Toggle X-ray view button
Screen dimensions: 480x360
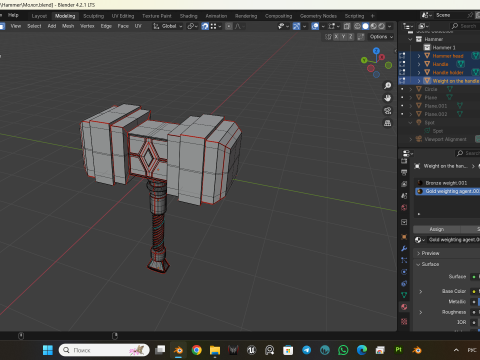347,26
